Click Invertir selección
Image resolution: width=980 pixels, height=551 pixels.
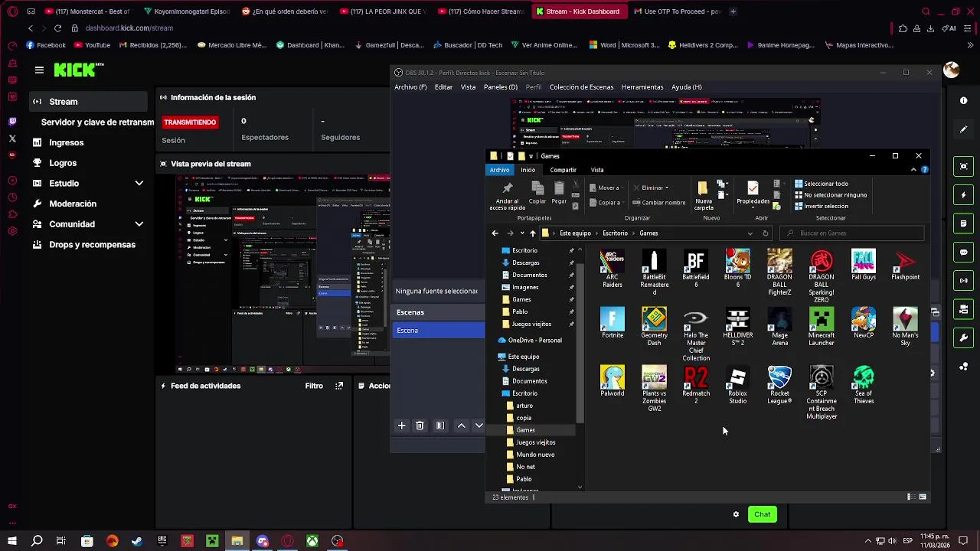click(822, 207)
